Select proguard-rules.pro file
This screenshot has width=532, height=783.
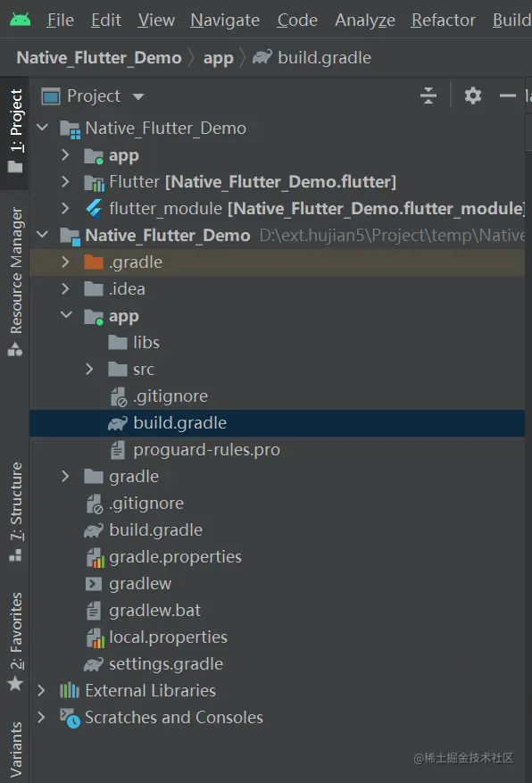tap(206, 450)
